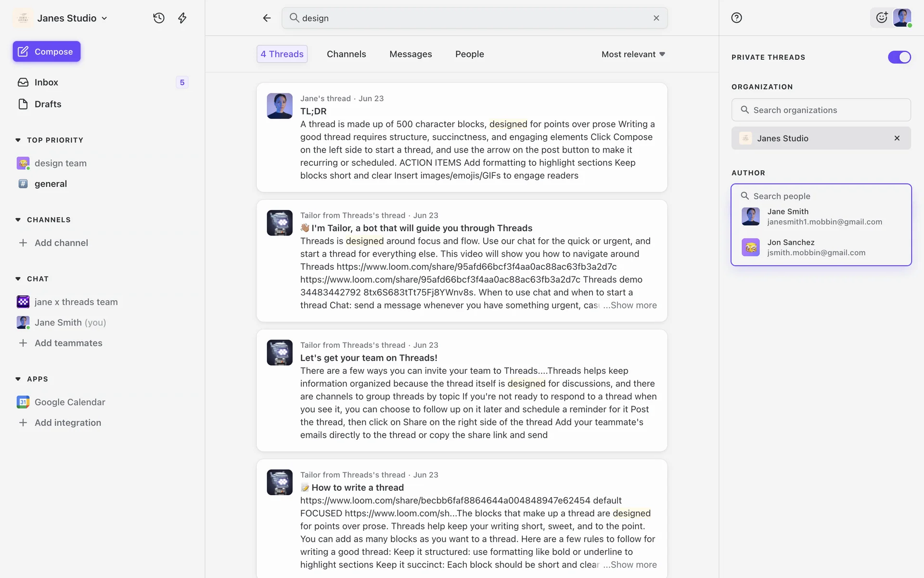Screen dimensions: 924x578
Task: Click the lightning bolt activity icon
Action: point(182,18)
